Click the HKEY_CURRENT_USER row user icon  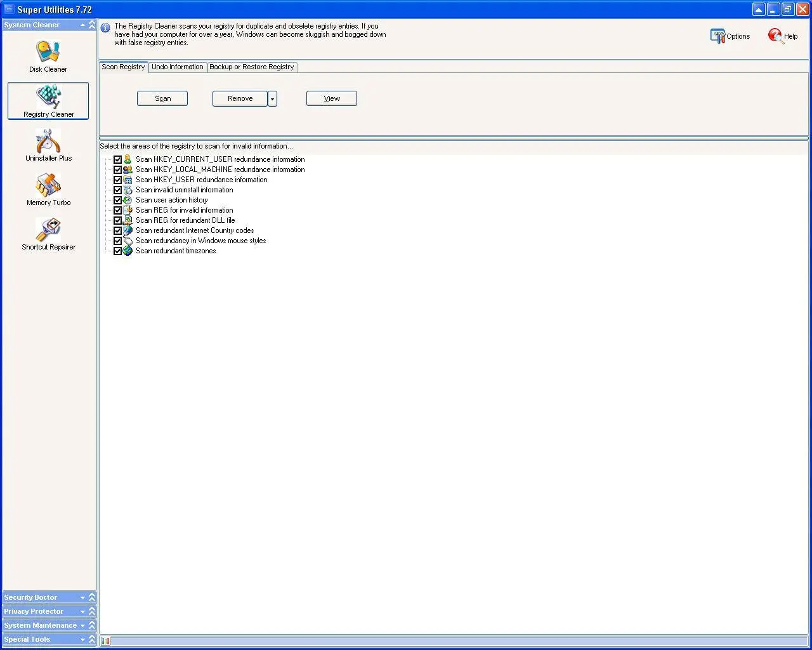pyautogui.click(x=128, y=159)
